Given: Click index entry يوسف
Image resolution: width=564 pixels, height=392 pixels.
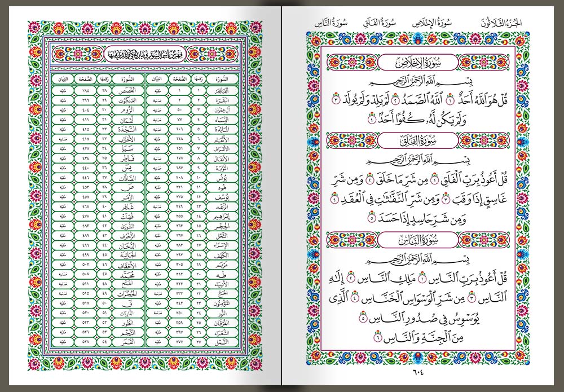Looking at the screenshot, I should pos(222,197).
